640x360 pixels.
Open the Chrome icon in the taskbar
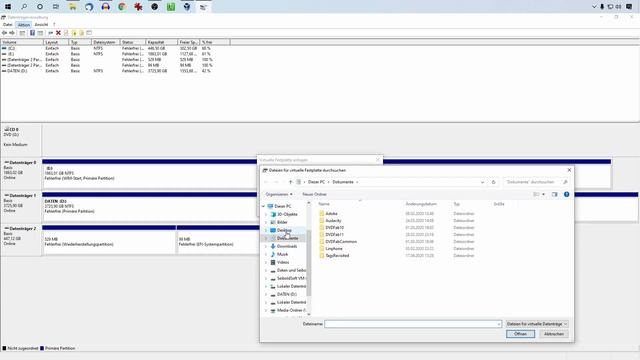[x=122, y=7]
